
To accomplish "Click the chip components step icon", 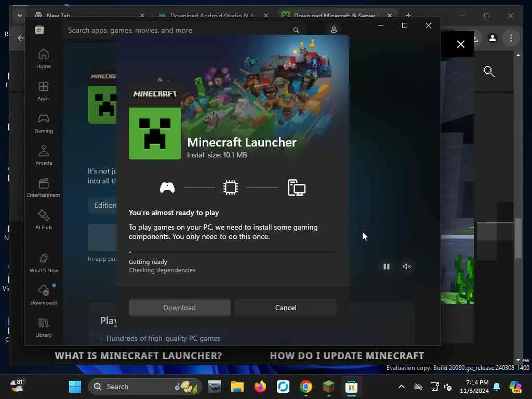I will tap(231, 188).
